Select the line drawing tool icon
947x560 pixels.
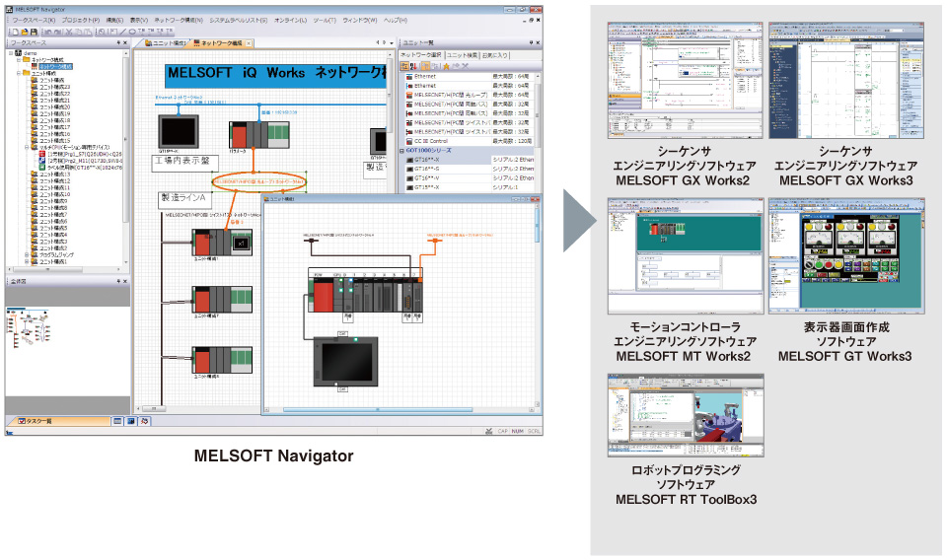click(123, 32)
